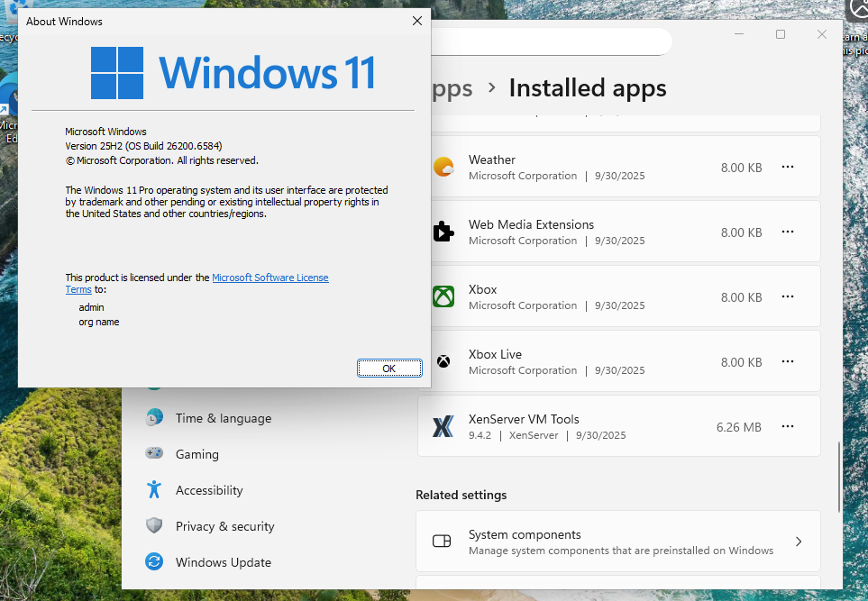Select Gaming in the settings sidebar

(x=196, y=454)
